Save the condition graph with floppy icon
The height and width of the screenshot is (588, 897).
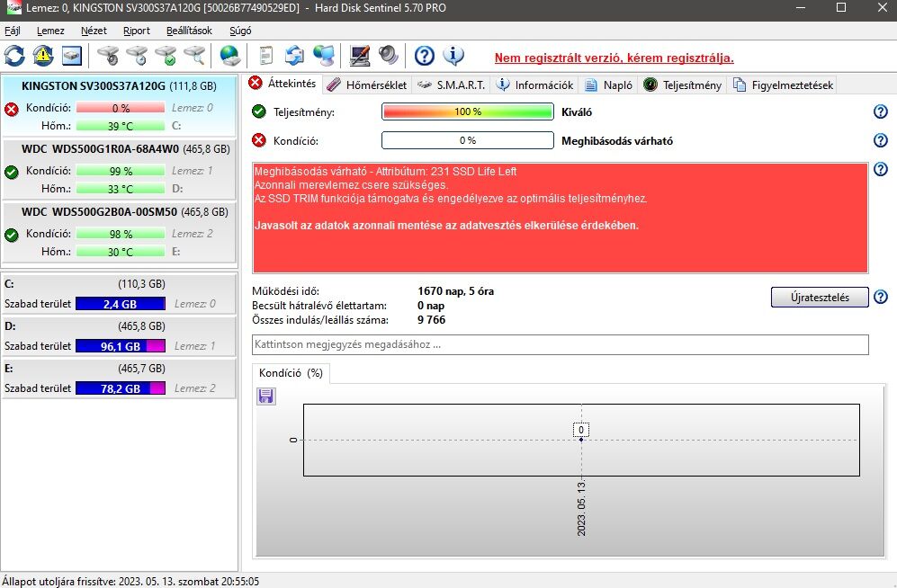[266, 396]
